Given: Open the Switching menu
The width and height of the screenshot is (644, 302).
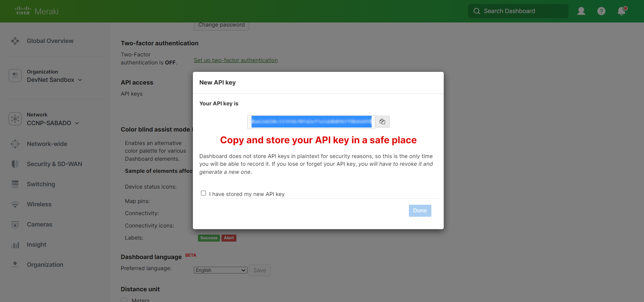Looking at the screenshot, I should click(41, 184).
